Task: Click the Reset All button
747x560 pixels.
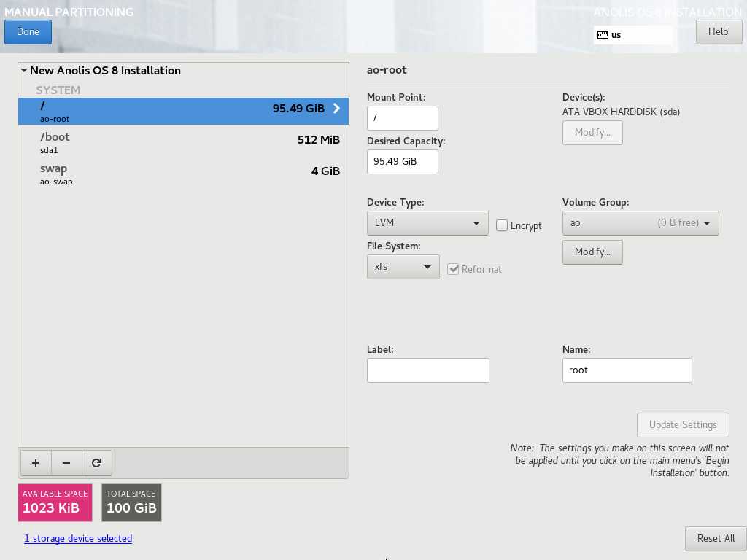Action: pos(716,539)
